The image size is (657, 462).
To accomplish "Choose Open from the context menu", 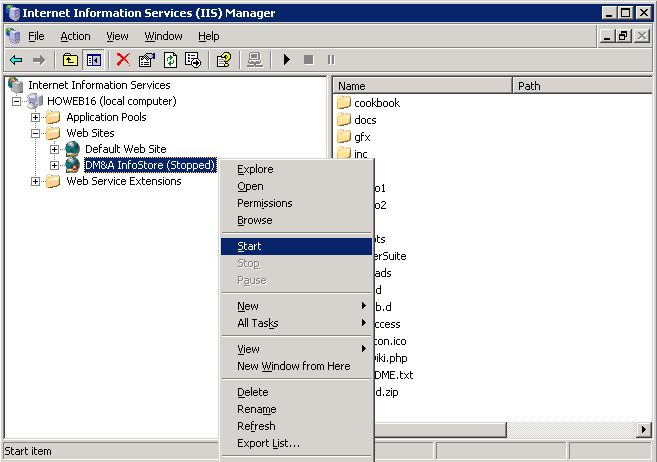I will coord(296,186).
